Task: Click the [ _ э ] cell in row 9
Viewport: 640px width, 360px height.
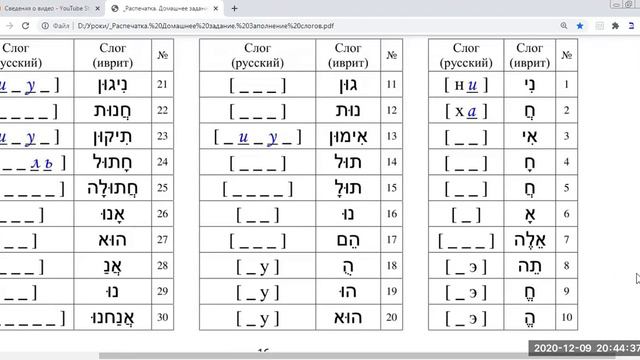Action: click(466, 291)
